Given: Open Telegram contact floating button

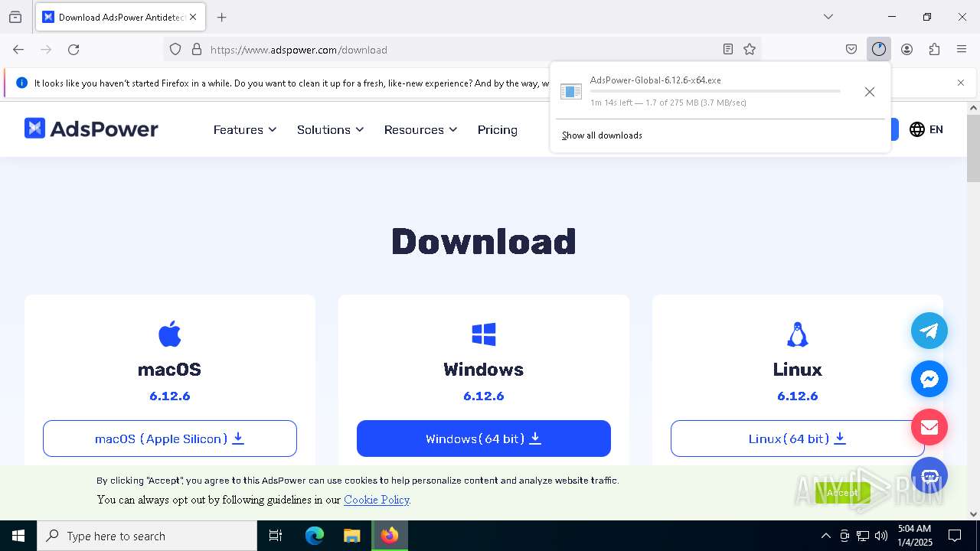Looking at the screenshot, I should click(929, 331).
